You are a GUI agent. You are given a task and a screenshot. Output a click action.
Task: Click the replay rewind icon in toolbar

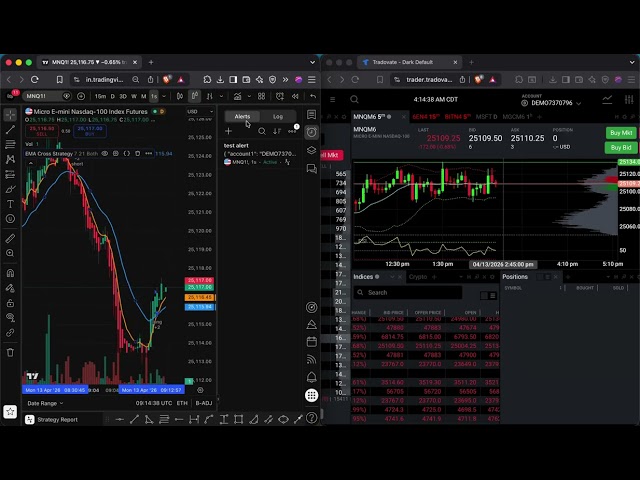click(x=295, y=96)
